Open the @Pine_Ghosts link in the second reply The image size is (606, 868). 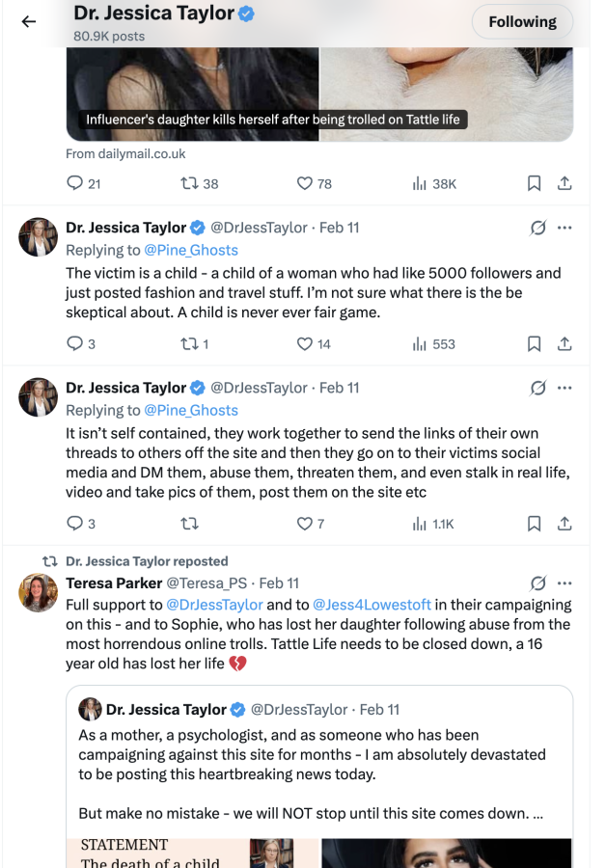pyautogui.click(x=191, y=410)
